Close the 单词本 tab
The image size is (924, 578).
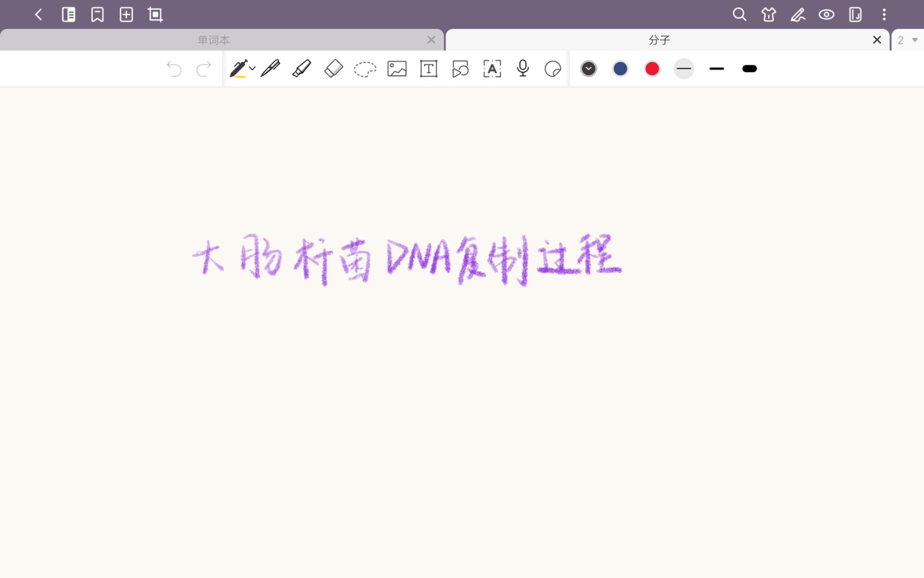(431, 40)
